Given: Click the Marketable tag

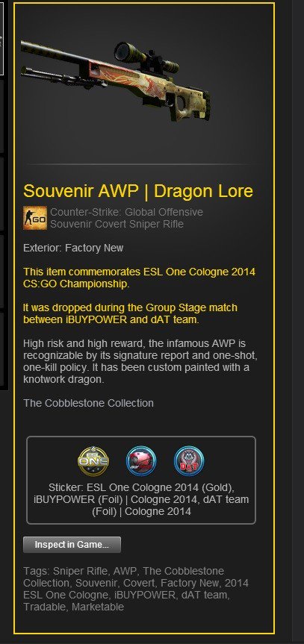Looking at the screenshot, I should 98,607.
